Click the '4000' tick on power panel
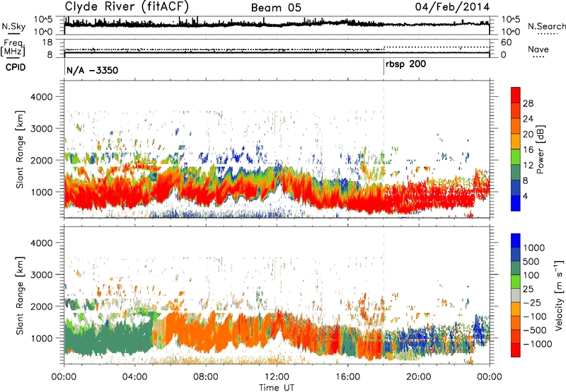This screenshot has height=392, width=566. [x=41, y=97]
